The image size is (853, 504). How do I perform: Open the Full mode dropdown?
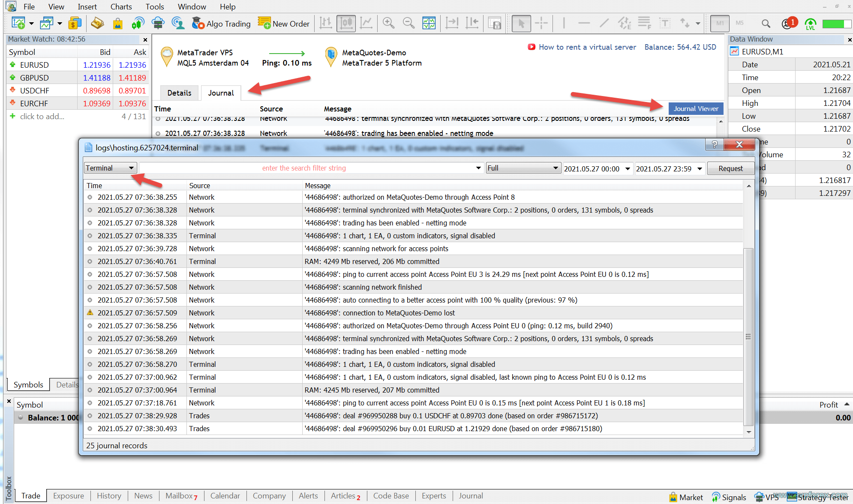coord(523,168)
